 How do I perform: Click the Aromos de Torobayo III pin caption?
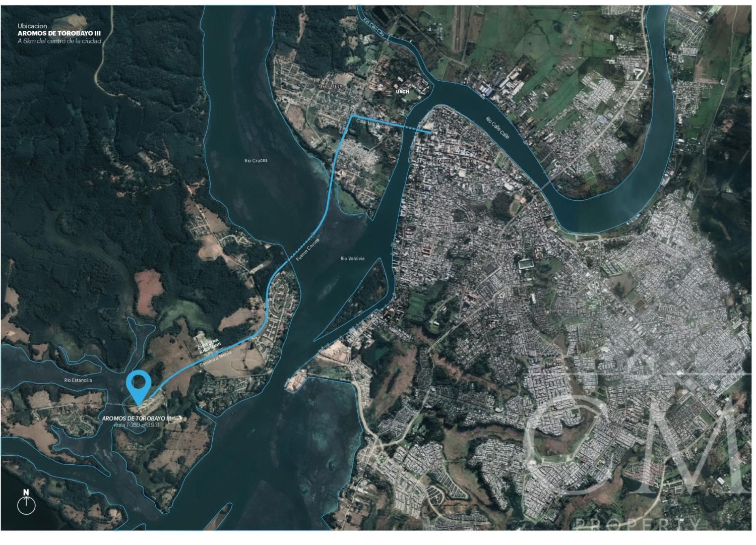point(137,418)
